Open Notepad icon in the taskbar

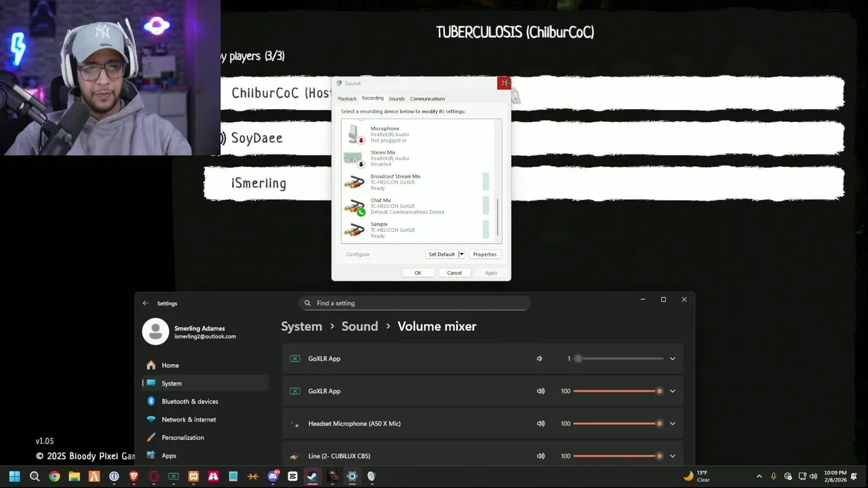[233, 476]
